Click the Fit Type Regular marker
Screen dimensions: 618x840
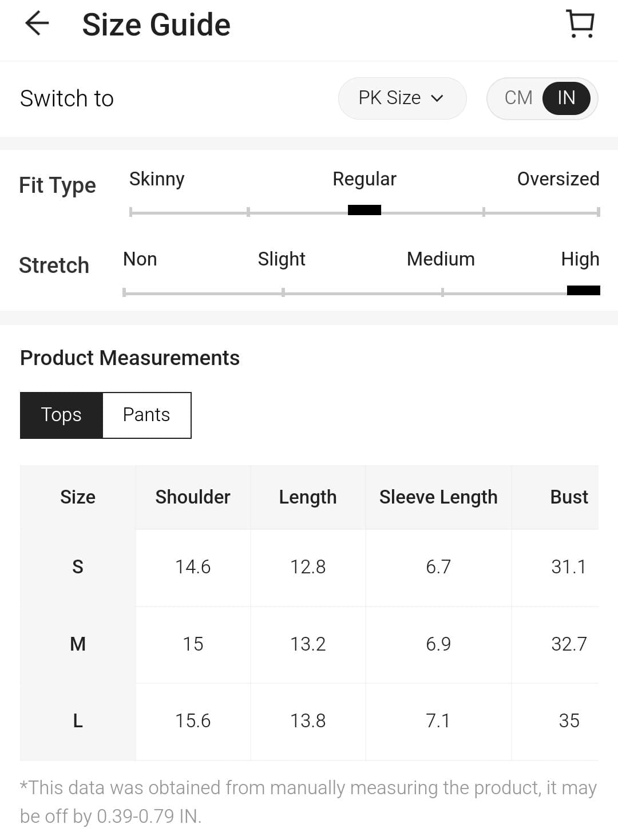(x=365, y=210)
